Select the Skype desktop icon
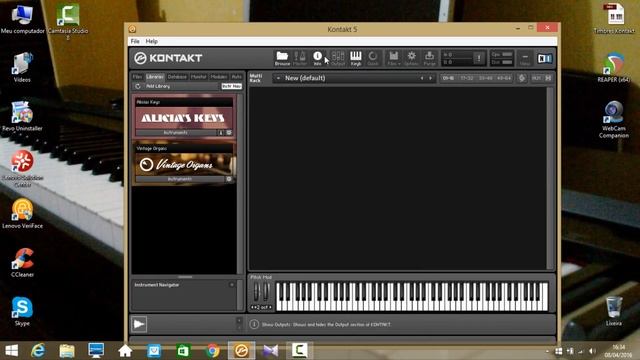Screen dimensions: 640x360 (22, 311)
